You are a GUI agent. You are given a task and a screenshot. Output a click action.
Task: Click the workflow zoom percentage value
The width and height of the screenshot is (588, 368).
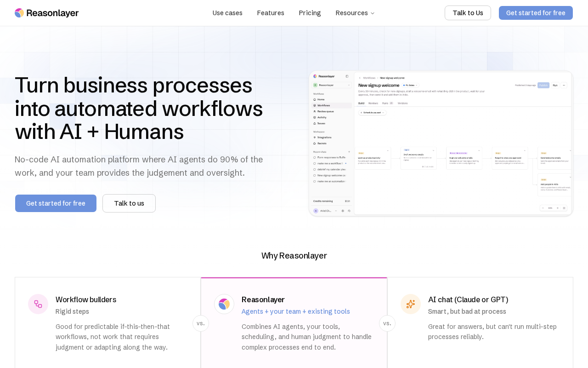(550, 208)
